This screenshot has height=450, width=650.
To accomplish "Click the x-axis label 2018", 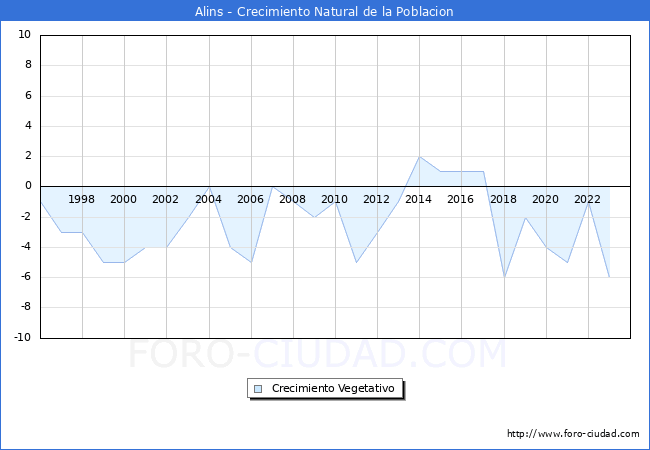I will coord(503,199).
